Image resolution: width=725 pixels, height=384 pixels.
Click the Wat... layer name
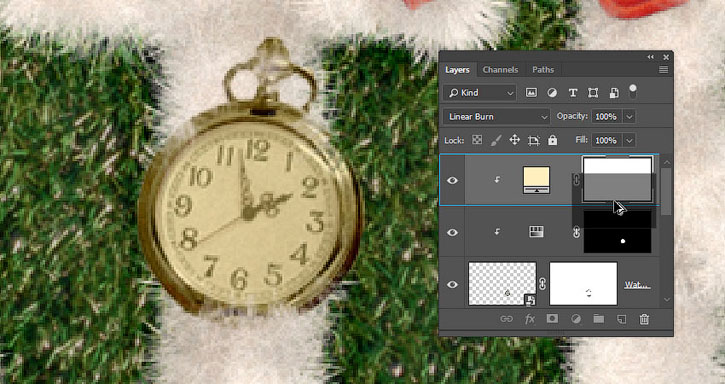(x=637, y=285)
